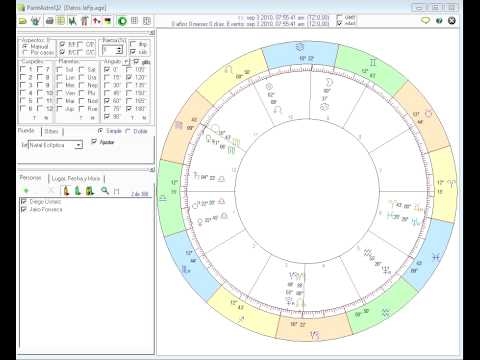The width and height of the screenshot is (480, 360).
Task: Click the green figure icon beside open-file
Action: click(35, 21)
